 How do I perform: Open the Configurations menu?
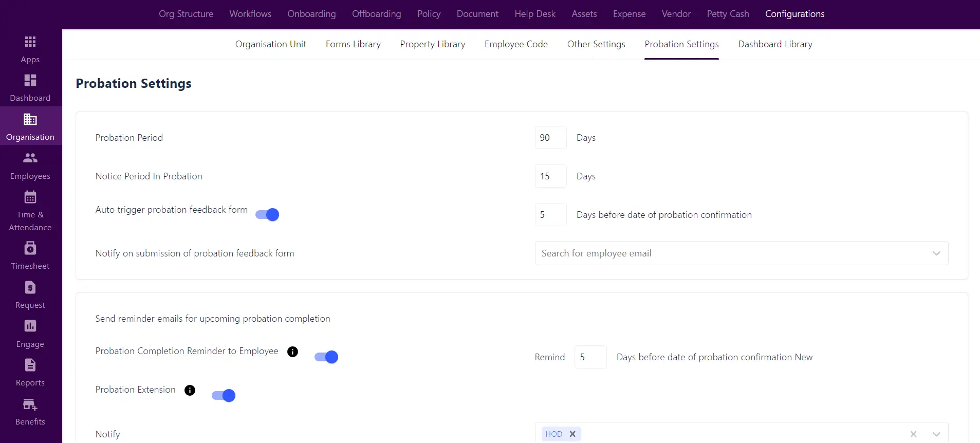794,14
